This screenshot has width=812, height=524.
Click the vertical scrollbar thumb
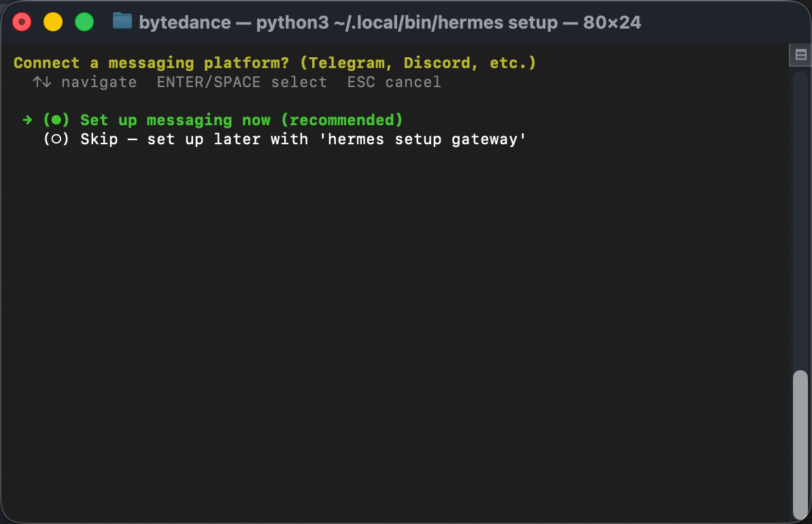[800, 442]
